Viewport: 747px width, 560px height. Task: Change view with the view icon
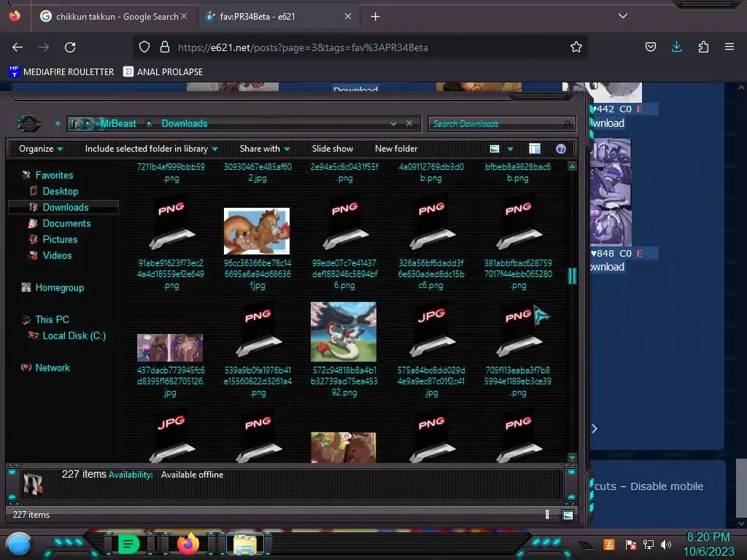pyautogui.click(x=495, y=149)
